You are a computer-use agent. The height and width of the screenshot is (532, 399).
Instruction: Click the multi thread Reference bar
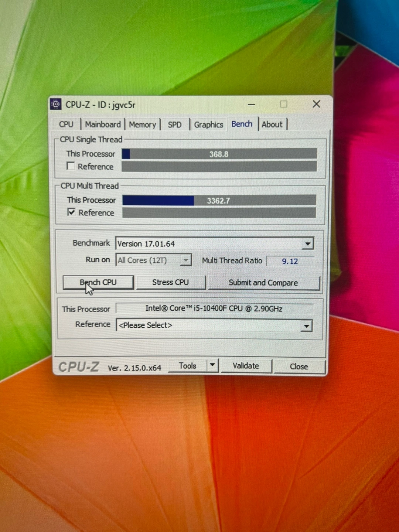219,212
